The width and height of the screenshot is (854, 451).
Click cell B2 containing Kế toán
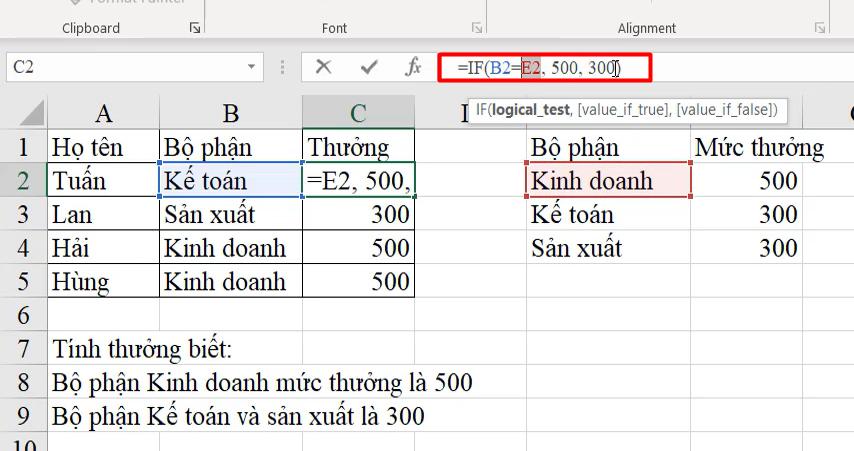click(231, 181)
